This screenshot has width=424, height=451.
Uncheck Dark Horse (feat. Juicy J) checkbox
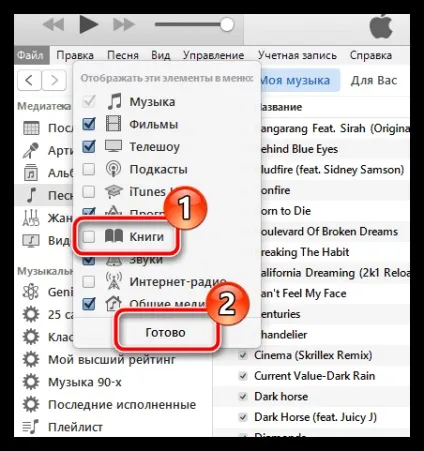click(243, 417)
